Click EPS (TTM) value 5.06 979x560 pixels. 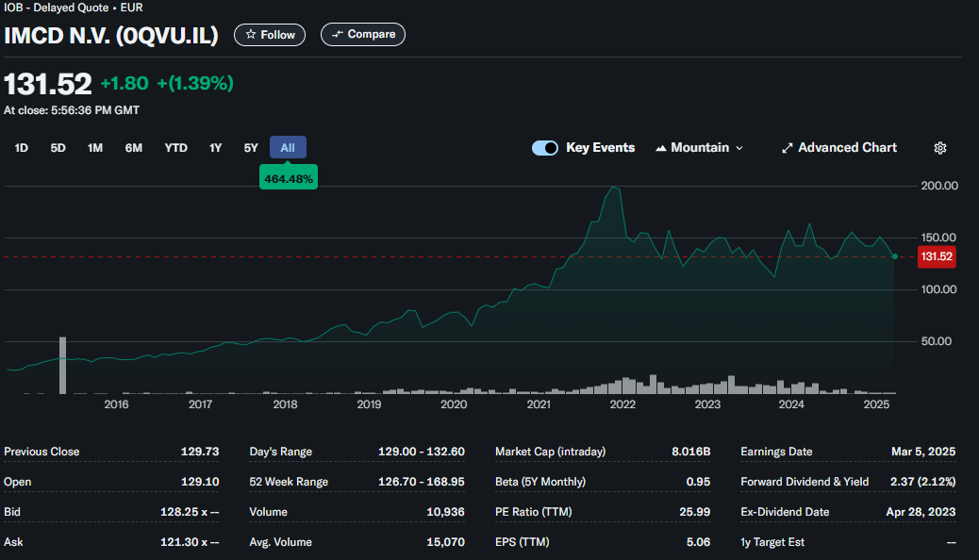point(698,542)
